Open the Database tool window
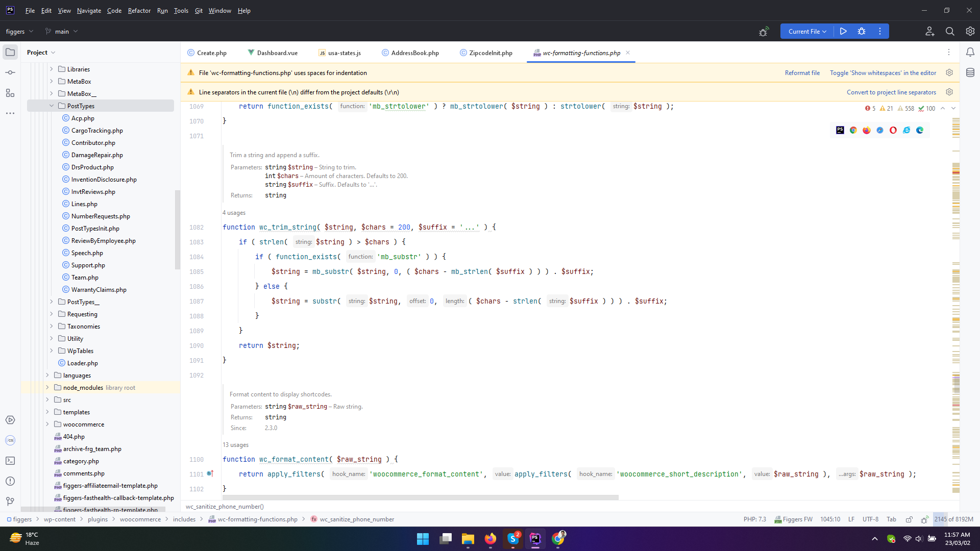The image size is (980, 551). tap(970, 72)
